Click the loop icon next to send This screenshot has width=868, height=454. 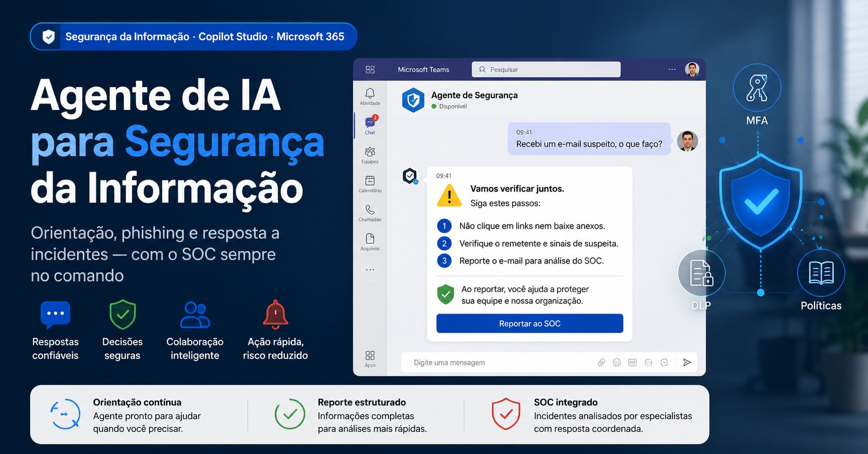click(x=664, y=362)
